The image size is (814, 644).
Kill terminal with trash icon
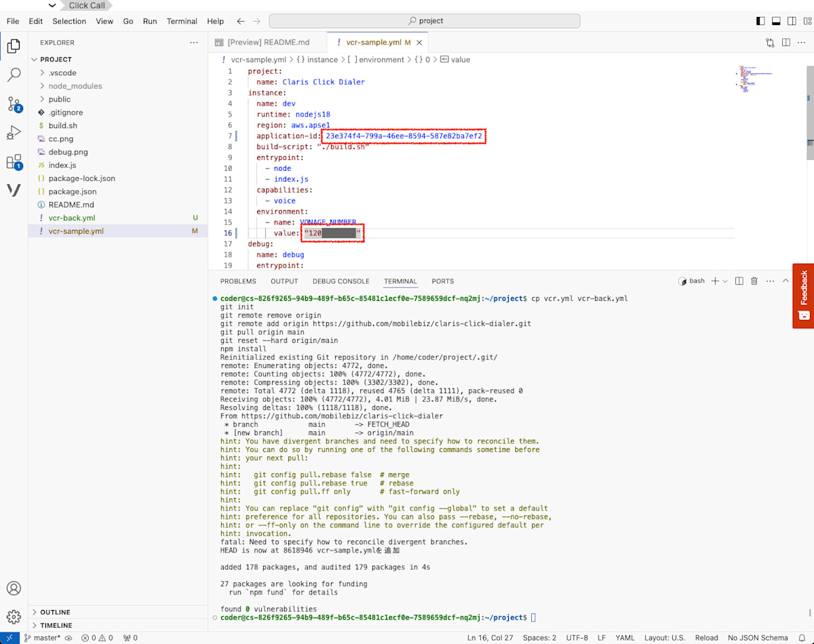(754, 281)
